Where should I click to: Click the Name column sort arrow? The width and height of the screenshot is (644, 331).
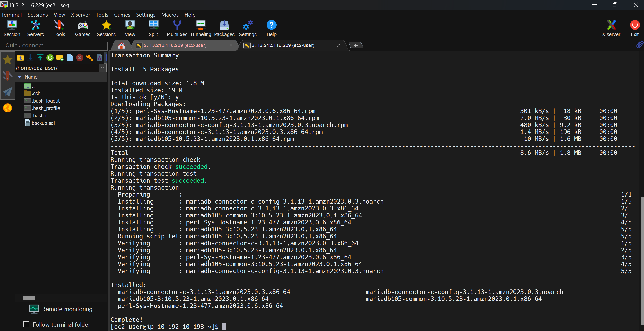point(20,77)
